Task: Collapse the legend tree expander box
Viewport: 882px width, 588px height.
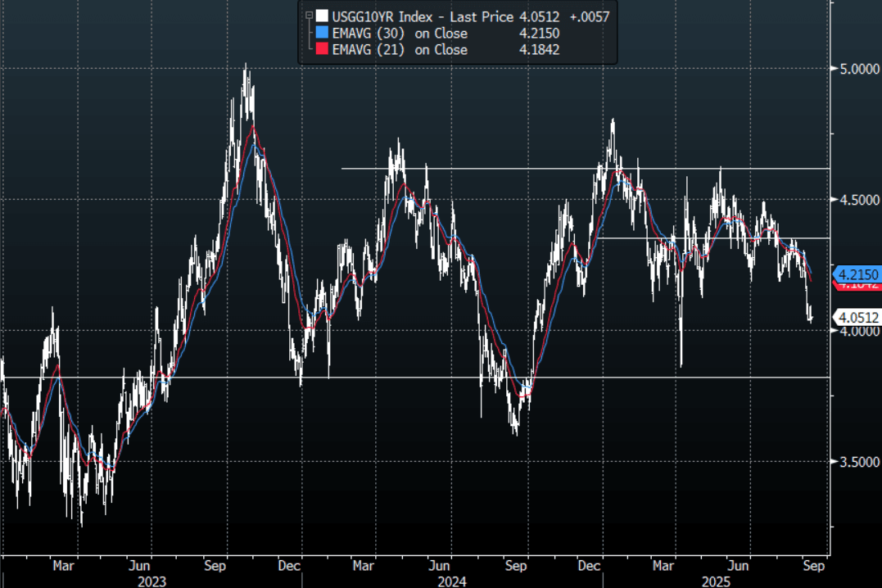Action: [308, 16]
